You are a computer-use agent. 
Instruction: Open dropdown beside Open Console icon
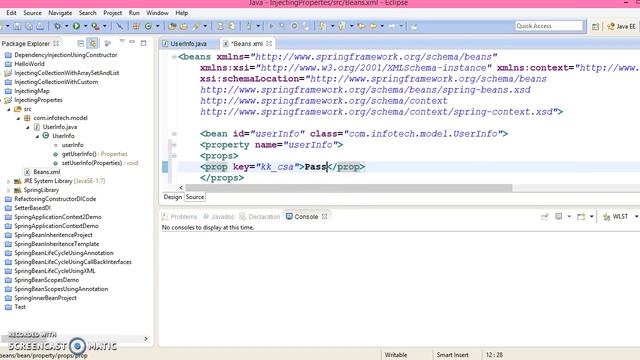[x=591, y=216]
